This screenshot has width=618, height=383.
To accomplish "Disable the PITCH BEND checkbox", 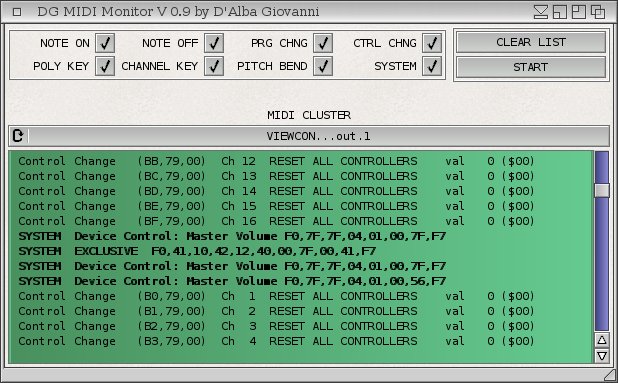I will tap(323, 66).
